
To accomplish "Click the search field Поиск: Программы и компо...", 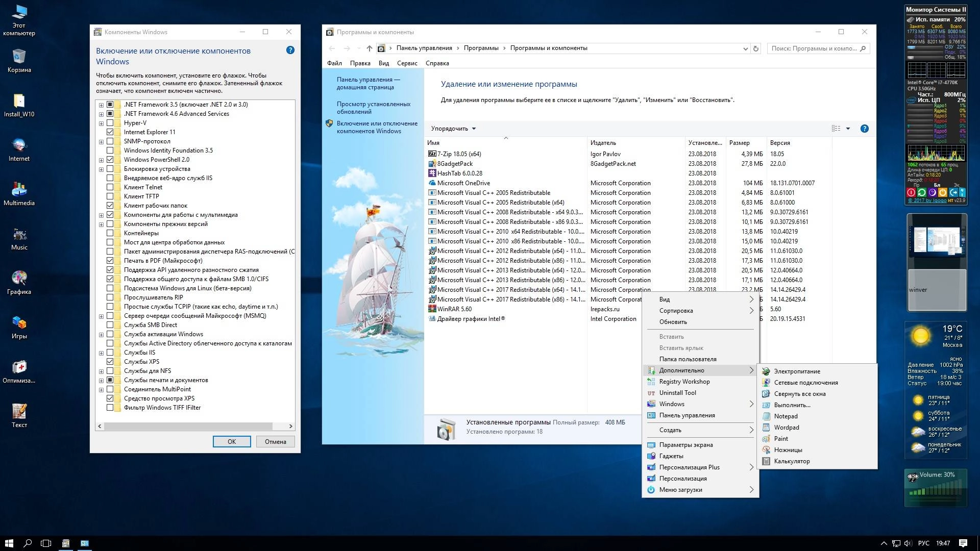I will tap(818, 48).
